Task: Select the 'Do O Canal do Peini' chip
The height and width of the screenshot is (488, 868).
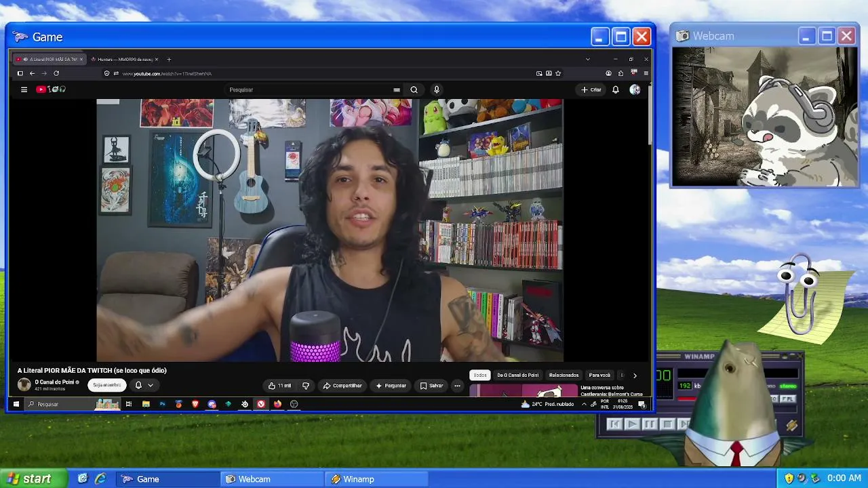Action: click(518, 375)
